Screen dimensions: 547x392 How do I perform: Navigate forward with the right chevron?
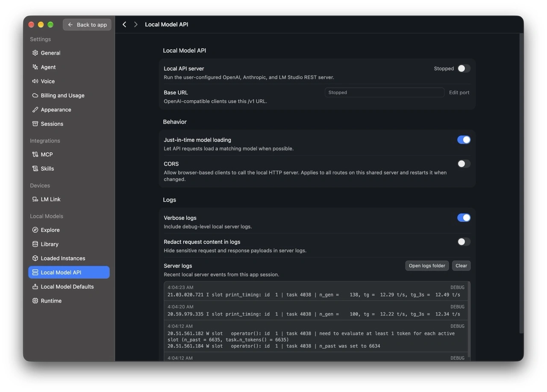click(135, 24)
